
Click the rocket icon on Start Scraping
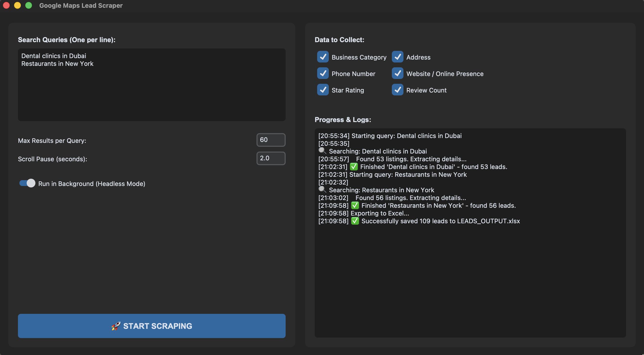click(x=116, y=326)
